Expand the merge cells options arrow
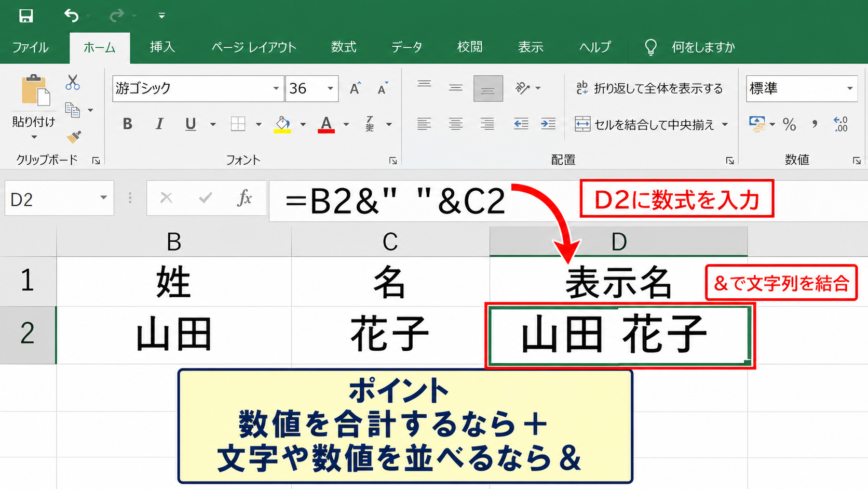Image resolution: width=868 pixels, height=489 pixels. point(725,125)
